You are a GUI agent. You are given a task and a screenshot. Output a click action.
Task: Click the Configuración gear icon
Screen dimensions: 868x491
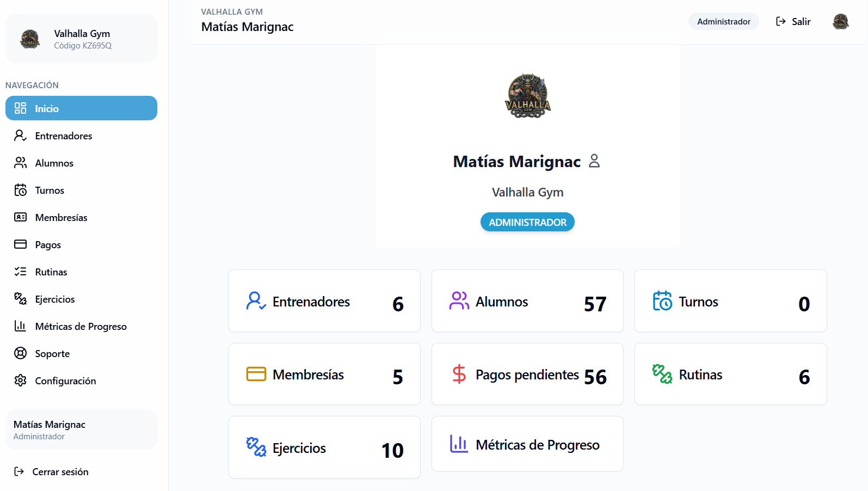pos(20,380)
